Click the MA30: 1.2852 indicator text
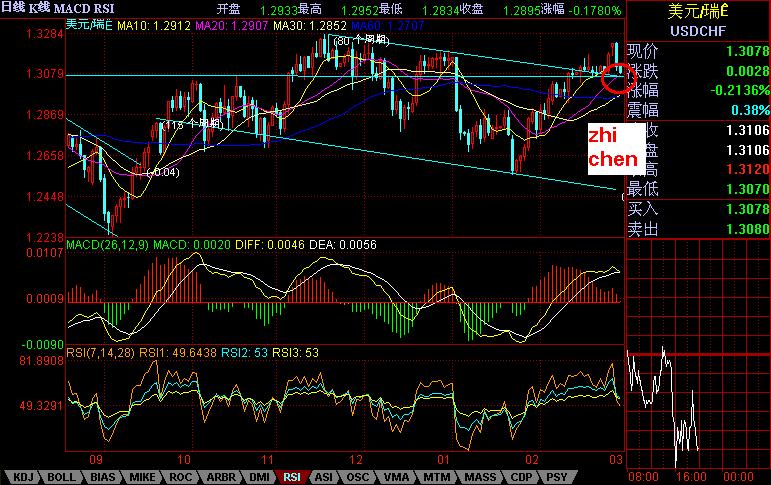 pos(310,25)
